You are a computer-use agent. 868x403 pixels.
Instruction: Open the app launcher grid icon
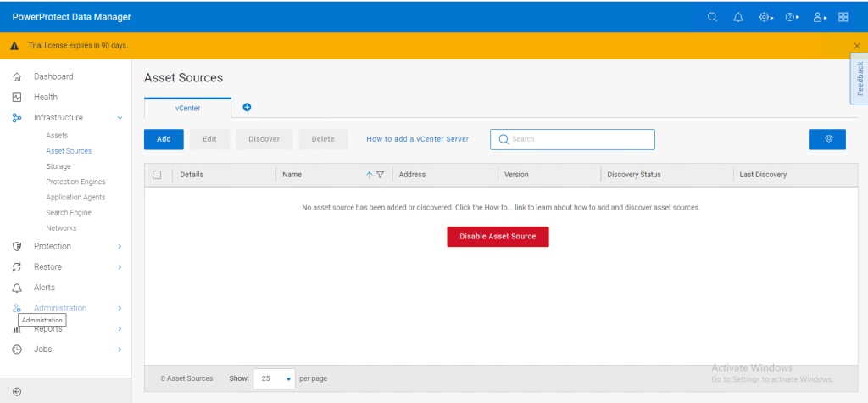(x=843, y=17)
